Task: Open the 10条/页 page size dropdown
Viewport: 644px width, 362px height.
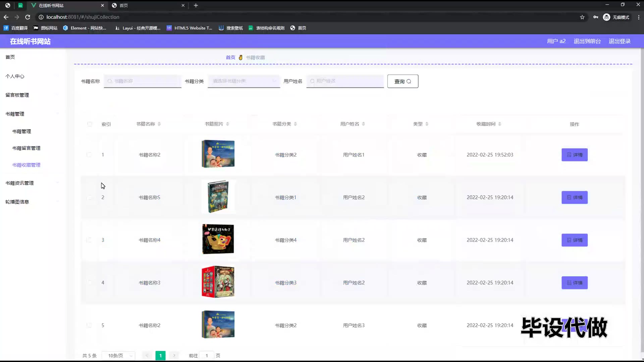Action: (118, 356)
